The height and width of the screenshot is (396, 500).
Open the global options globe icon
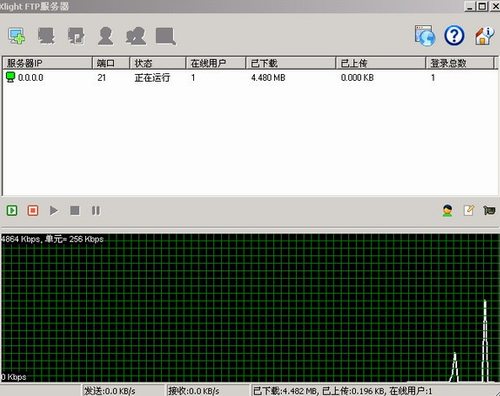425,35
